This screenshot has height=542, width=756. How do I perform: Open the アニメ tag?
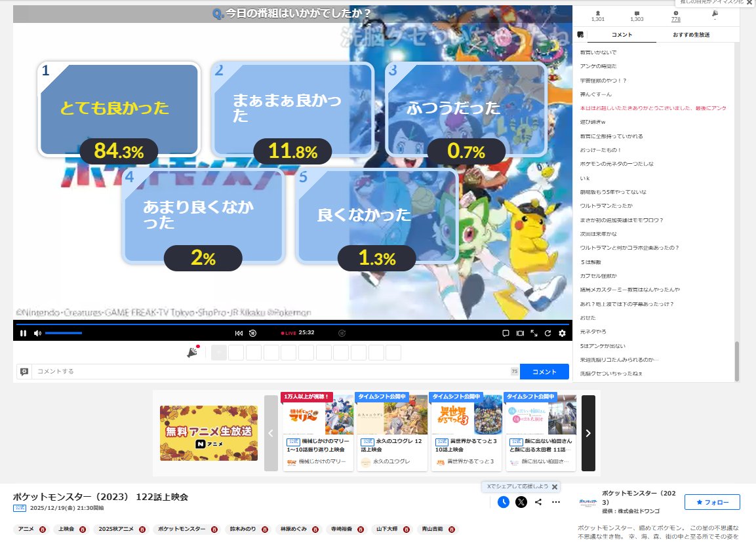[26, 529]
